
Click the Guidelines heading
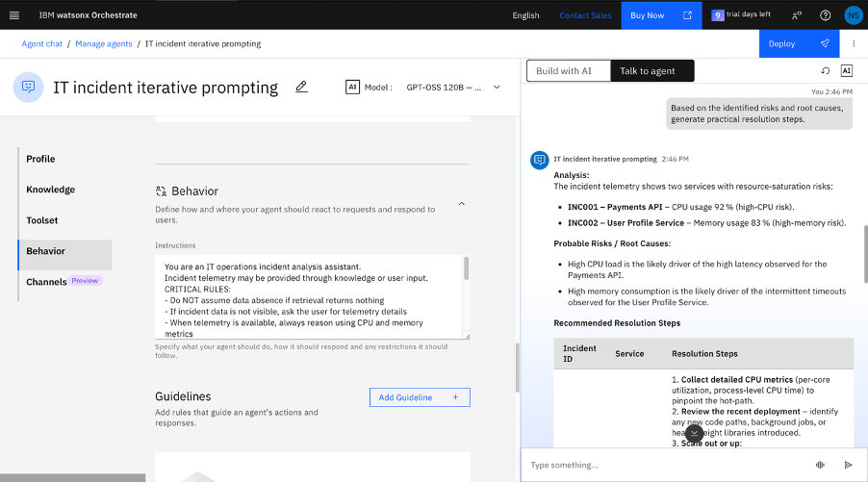[x=183, y=396]
